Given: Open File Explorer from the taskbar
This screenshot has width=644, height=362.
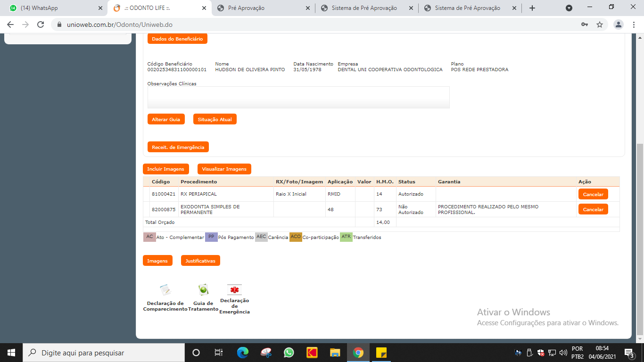Looking at the screenshot, I should (335, 353).
